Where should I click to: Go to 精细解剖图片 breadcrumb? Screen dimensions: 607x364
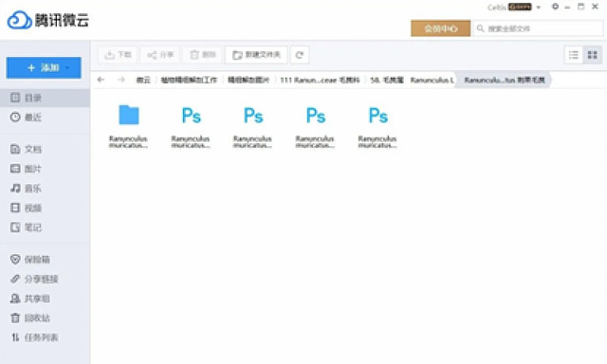248,80
